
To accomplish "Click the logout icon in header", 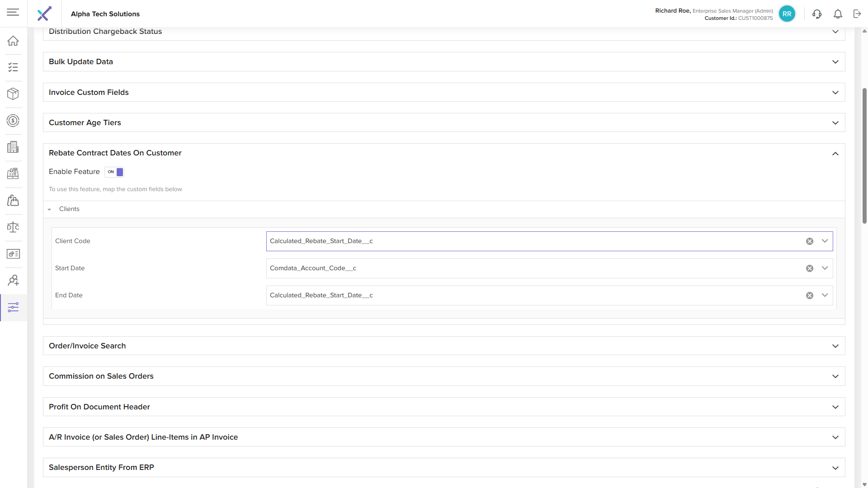I will [x=857, y=14].
